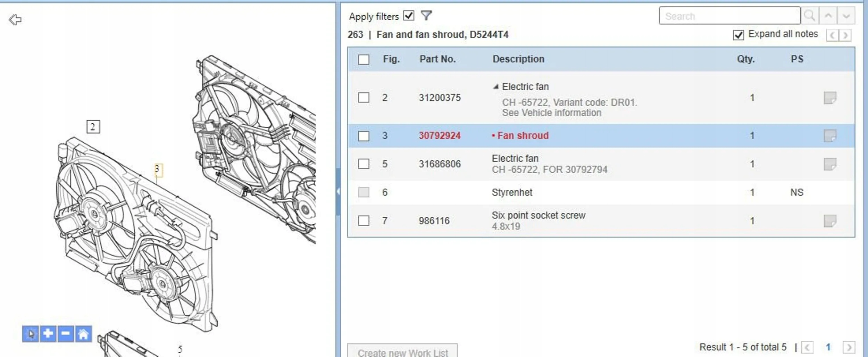Check the select-all checkbox in table header
Viewport: 868px width, 357px height.
364,59
